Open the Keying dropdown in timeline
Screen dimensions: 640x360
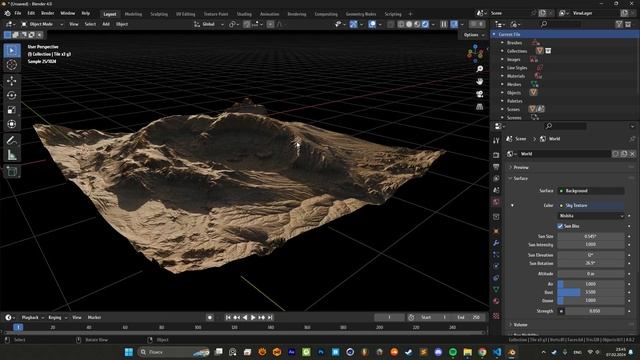tap(57, 318)
